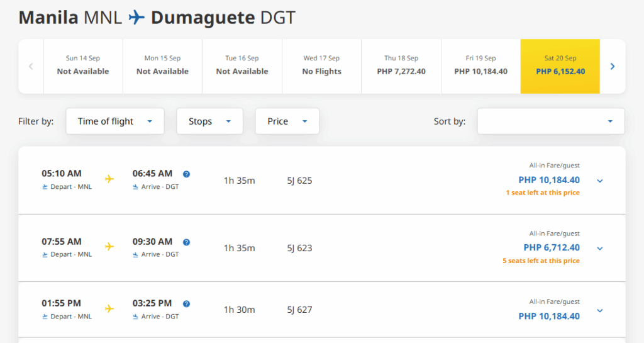This screenshot has width=644, height=343.
Task: Click the PHP 6,712.40 fare price
Action: coord(552,248)
